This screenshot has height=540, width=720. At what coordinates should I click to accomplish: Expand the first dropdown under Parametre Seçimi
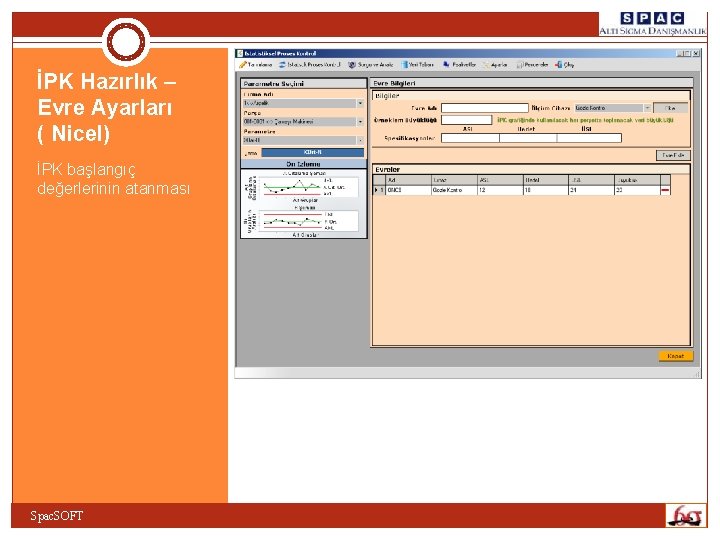coord(360,103)
